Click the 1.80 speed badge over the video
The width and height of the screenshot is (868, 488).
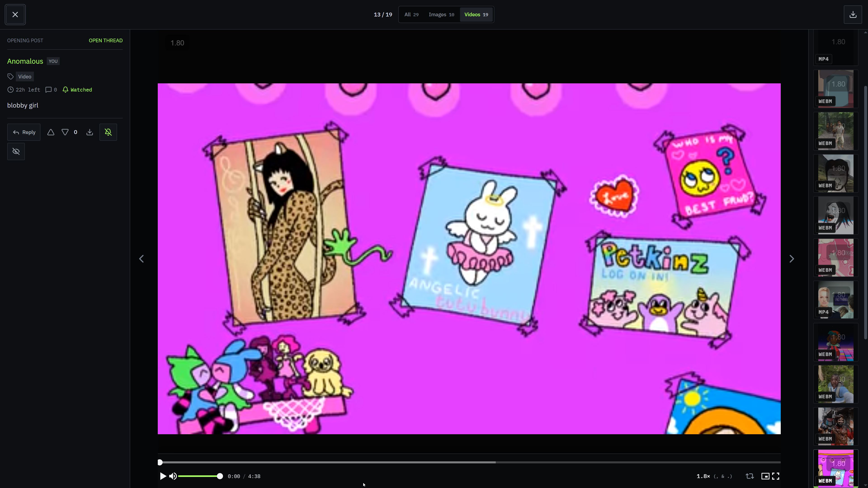[177, 43]
